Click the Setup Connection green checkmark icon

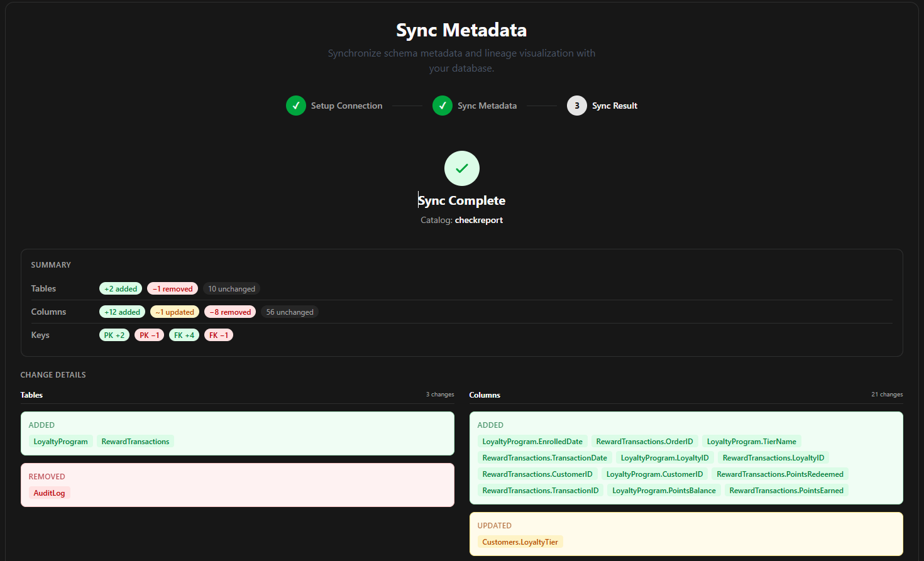296,106
